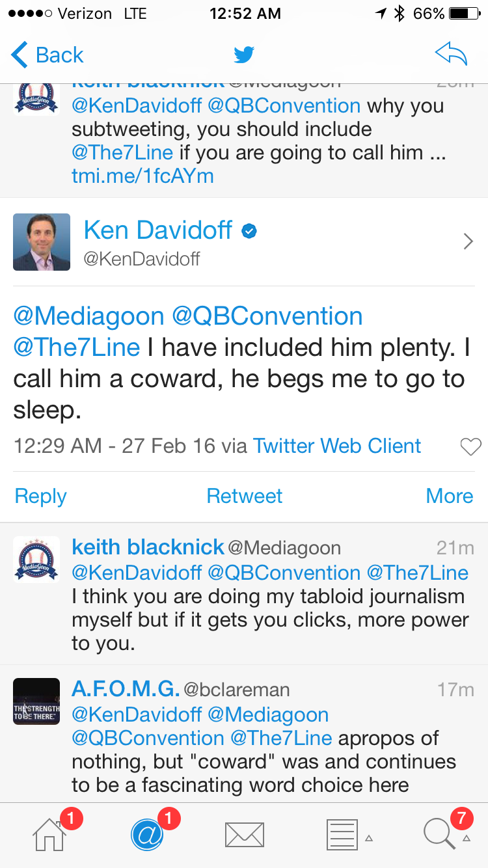Open Ken Davidoff profile chevron
Viewport: 488px width, 868px height.
(468, 242)
